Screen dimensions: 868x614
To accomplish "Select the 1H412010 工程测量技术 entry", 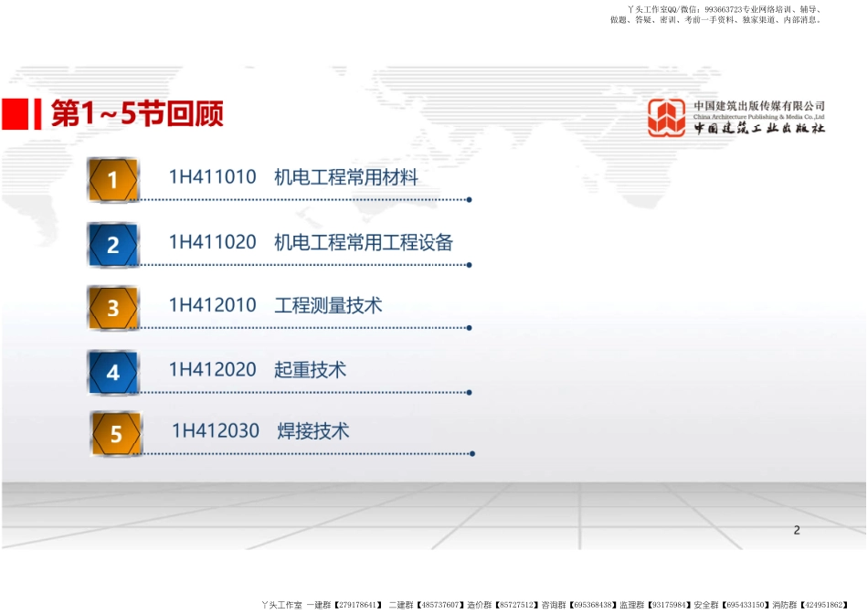I will tap(275, 306).
